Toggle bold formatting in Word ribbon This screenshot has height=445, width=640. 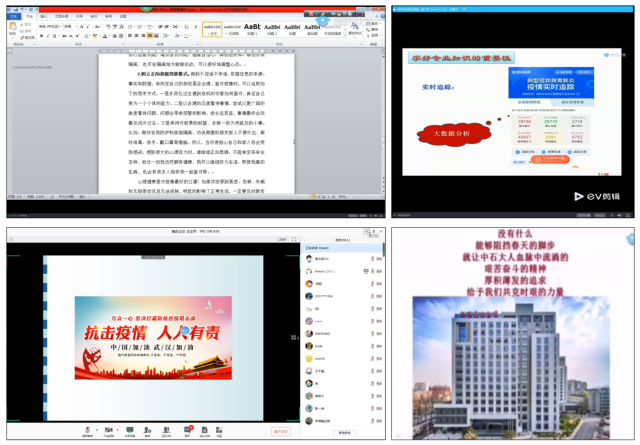(43, 36)
